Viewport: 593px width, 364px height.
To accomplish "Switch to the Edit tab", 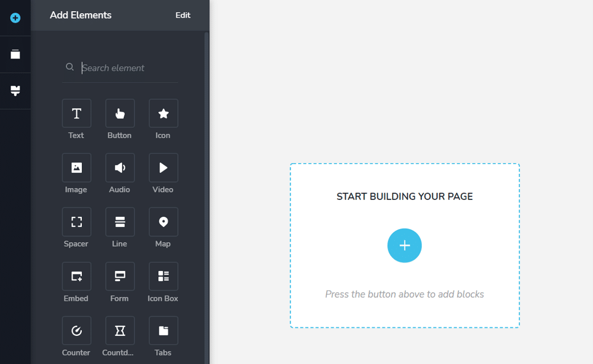I will [183, 15].
